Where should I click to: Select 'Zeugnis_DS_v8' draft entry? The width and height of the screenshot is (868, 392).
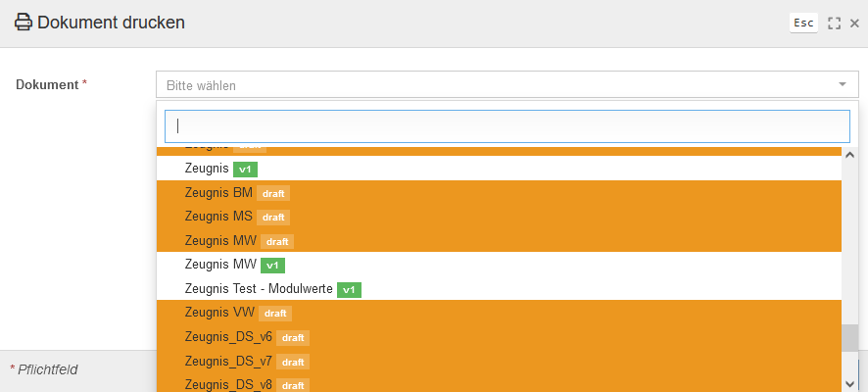click(499, 383)
